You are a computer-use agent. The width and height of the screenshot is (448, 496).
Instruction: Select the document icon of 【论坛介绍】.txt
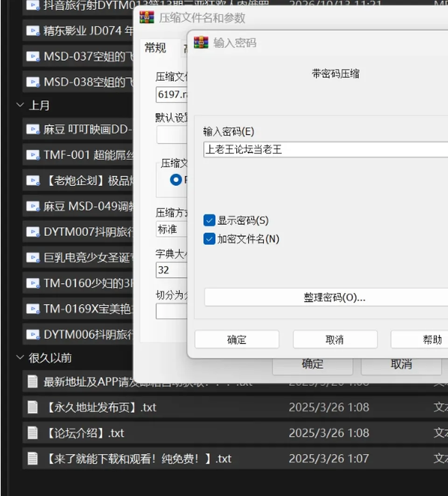click(33, 433)
